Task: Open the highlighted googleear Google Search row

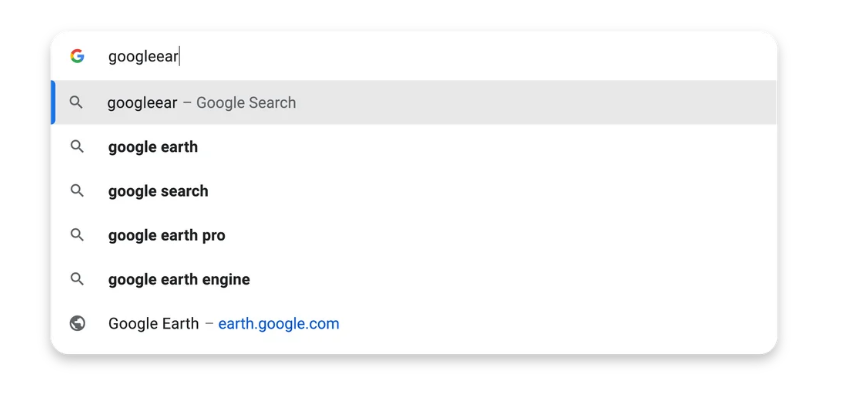Action: click(x=414, y=102)
